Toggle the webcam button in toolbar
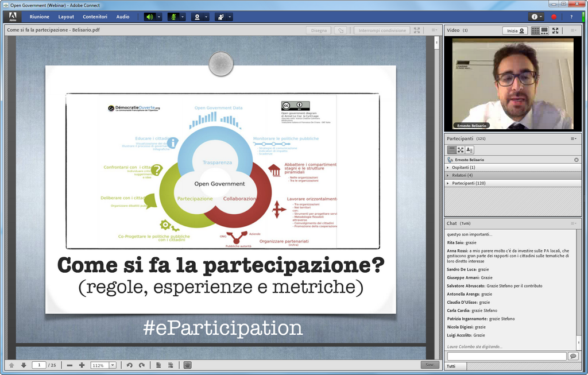588x375 pixels. 198,17
